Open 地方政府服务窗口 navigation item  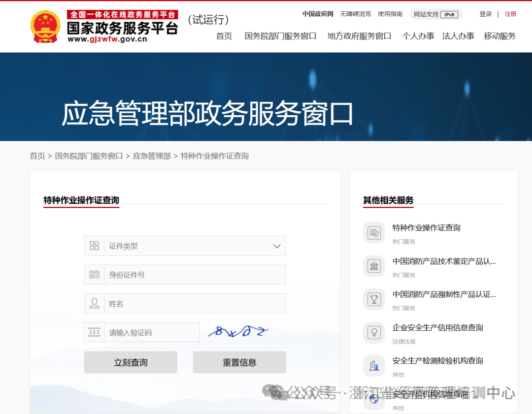pyautogui.click(x=359, y=36)
